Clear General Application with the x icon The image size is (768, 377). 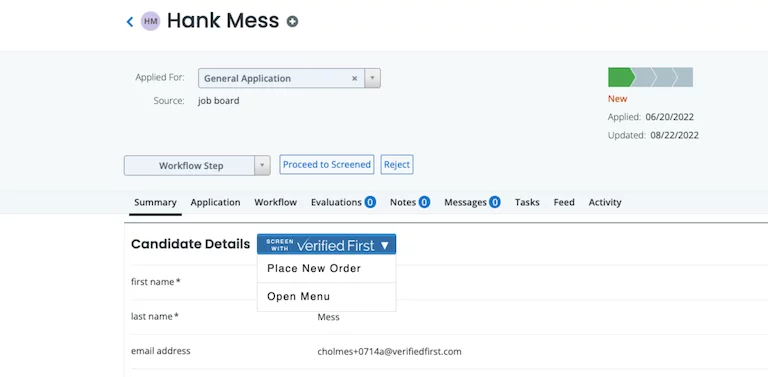(355, 78)
